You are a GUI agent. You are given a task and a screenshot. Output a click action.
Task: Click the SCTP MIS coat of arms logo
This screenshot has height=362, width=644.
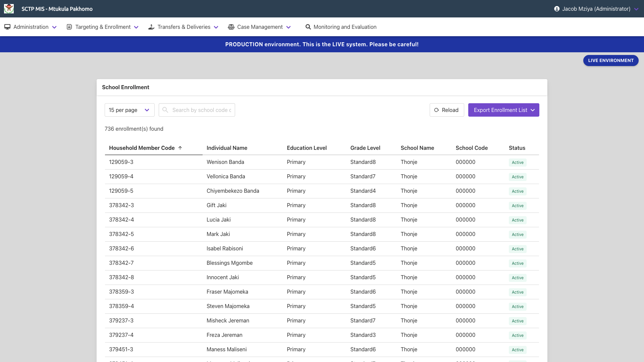coord(9,9)
